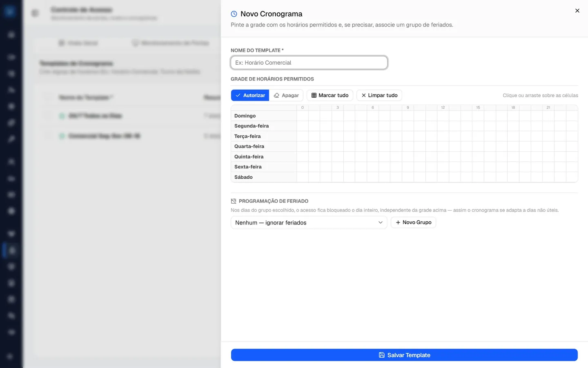Image resolution: width=588 pixels, height=368 pixels.
Task: Toggle the Quarta-feira cell under hour 6
Action: (x=373, y=146)
